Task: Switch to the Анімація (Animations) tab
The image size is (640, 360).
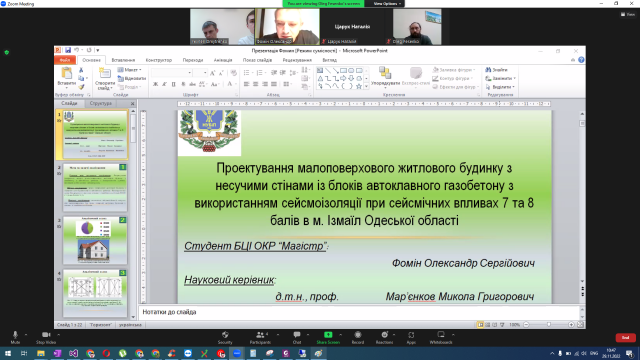Action: pyautogui.click(x=223, y=60)
